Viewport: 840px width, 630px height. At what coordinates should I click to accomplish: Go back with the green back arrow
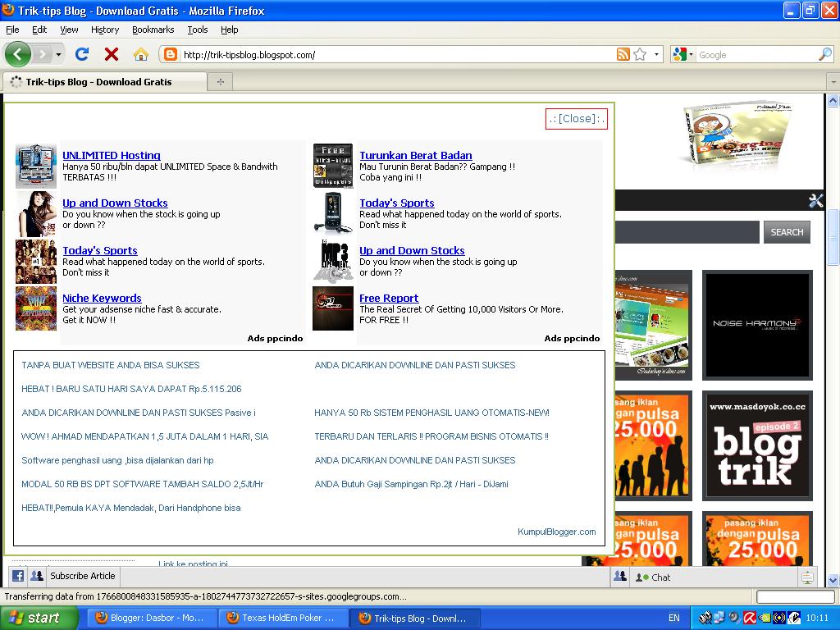pyautogui.click(x=17, y=54)
